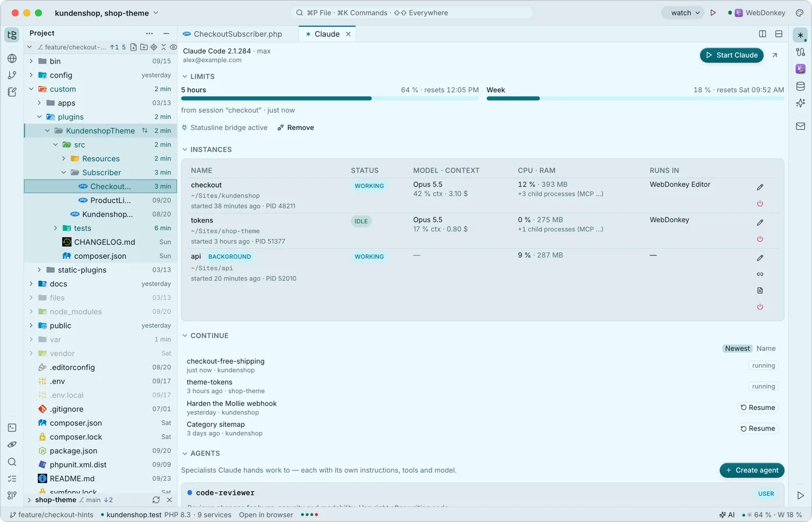
Task: Click the collapse all icon in project toolbar
Action: click(164, 47)
